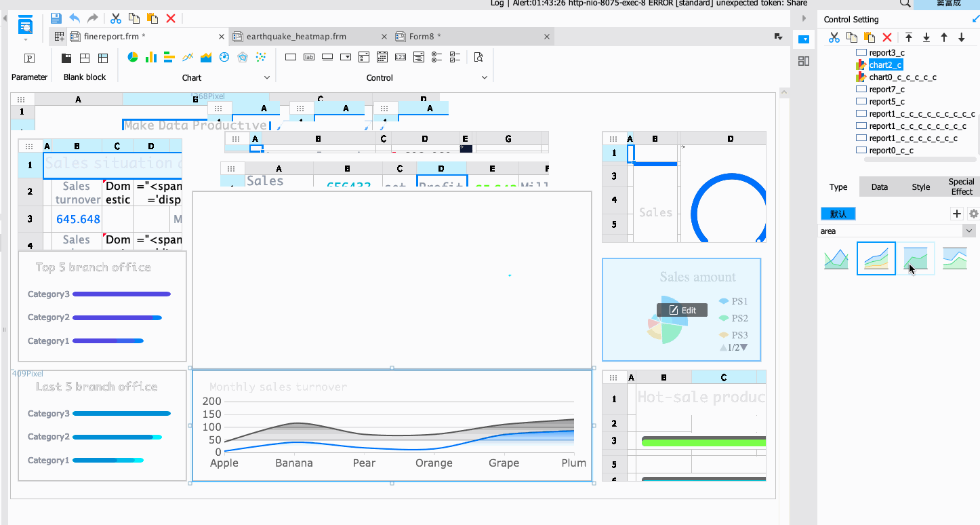The width and height of the screenshot is (980, 525).
Task: Move widget up one level
Action: (944, 37)
